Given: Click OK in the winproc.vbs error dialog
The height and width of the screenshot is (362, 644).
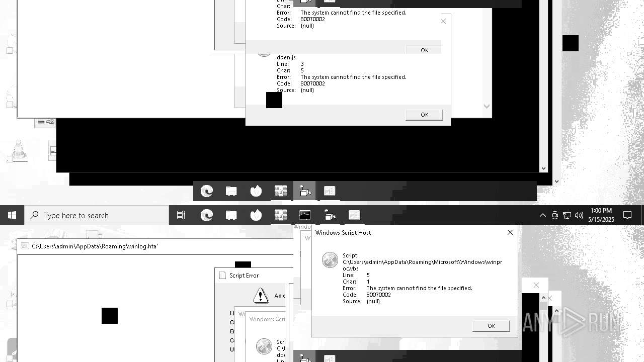Looking at the screenshot, I should (491, 326).
